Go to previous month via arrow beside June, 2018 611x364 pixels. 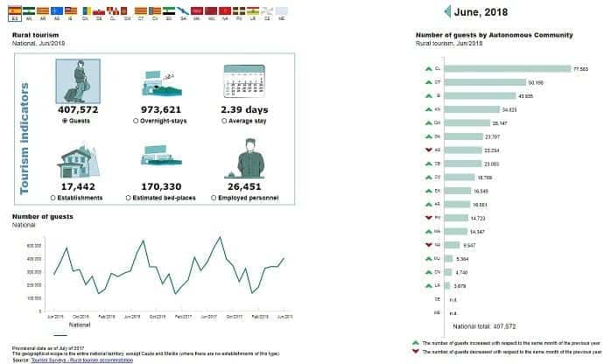point(446,11)
